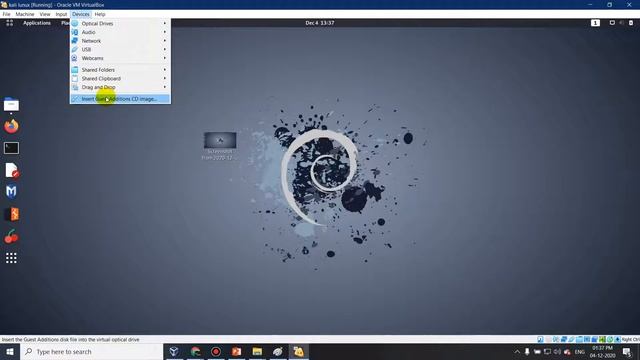Open the Optical Drives submenu
640x360 pixels.
pyautogui.click(x=120, y=23)
